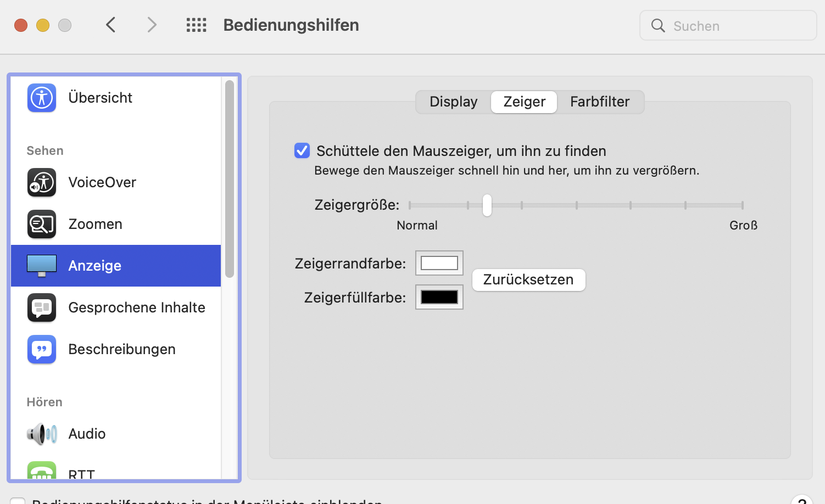Click the Zurücksetzen button

[x=528, y=280]
